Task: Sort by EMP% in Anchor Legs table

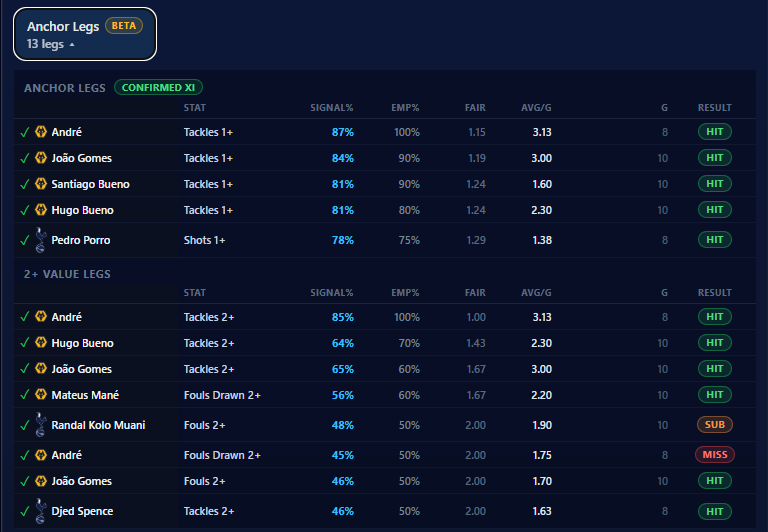Action: [405, 108]
